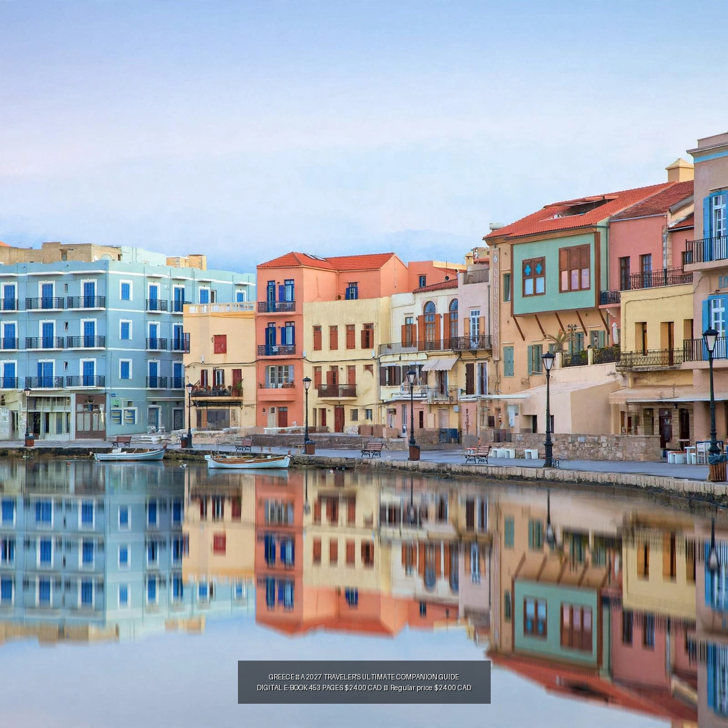The image size is (728, 728).
Task: Click the 'DIGITAL E-BOOK 453 PAGES' text
Action: point(300,688)
